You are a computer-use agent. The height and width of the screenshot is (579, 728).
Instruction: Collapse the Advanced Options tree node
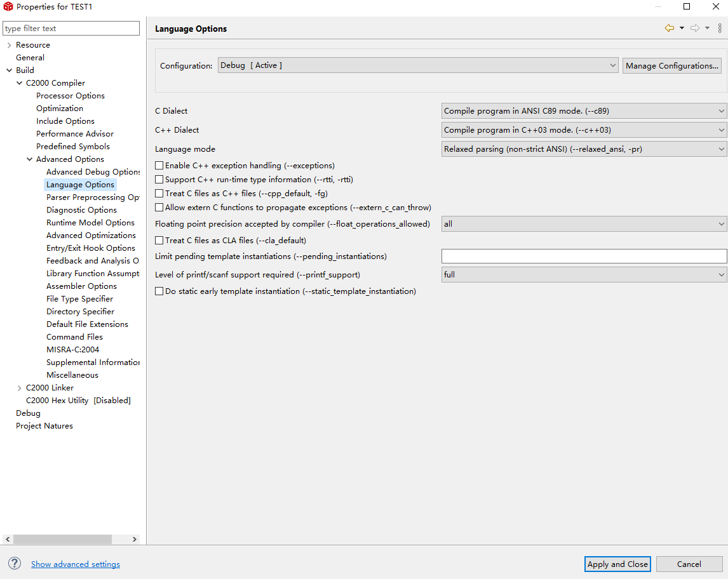point(29,159)
